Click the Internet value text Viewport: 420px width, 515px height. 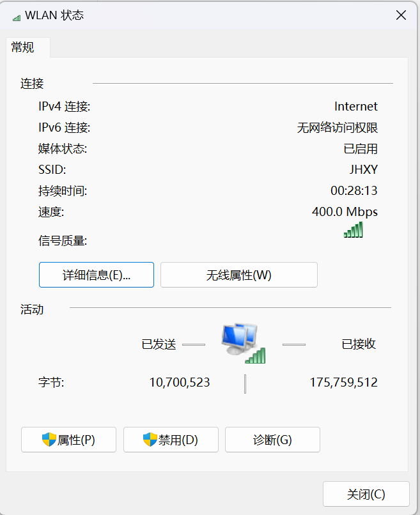click(x=356, y=107)
